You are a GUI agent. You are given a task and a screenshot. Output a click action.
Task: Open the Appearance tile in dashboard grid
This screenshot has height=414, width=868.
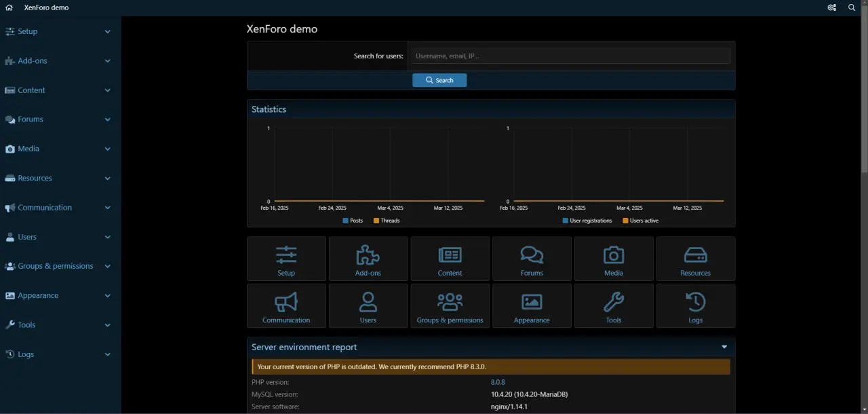tap(532, 306)
